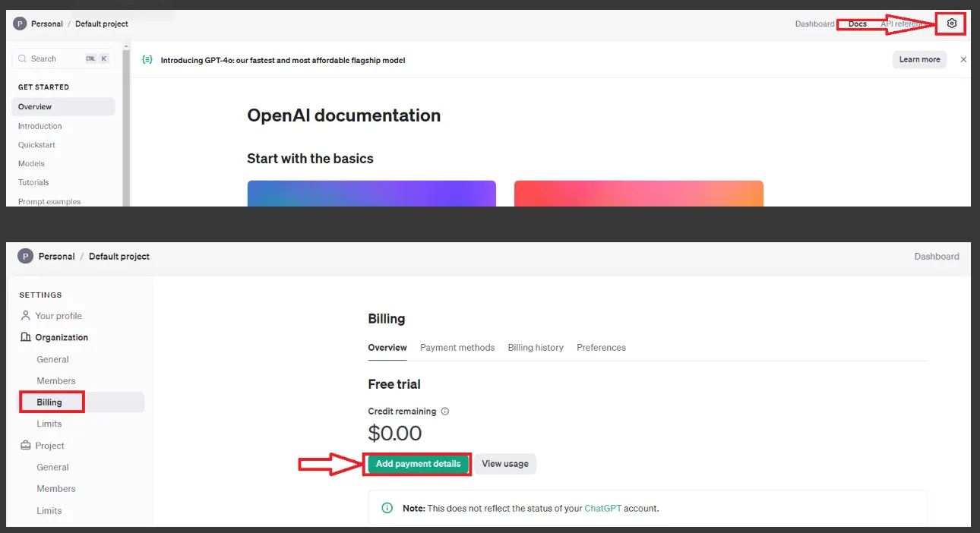This screenshot has height=533, width=980.
Task: Open the Docs header link
Action: 858,24
